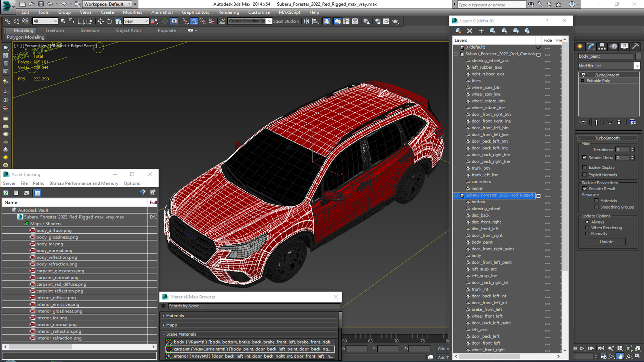Open Paths menu in Asset Tracking
644x362 pixels.
pyautogui.click(x=38, y=183)
